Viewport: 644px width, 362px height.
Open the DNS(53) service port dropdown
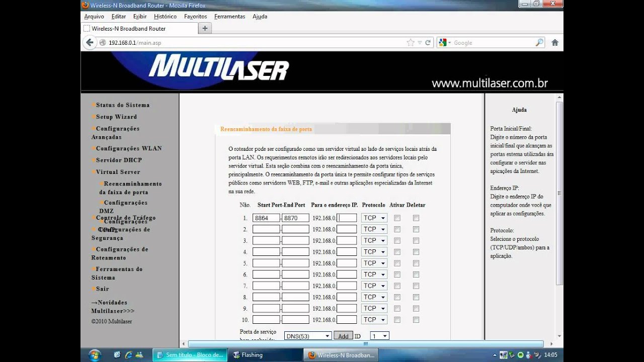click(x=307, y=336)
